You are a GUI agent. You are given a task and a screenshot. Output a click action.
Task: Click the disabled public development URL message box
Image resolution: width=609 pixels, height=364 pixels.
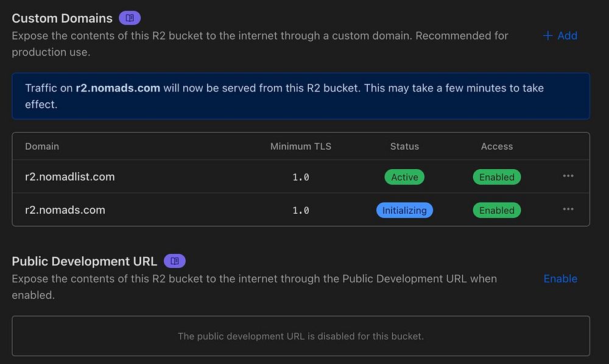click(301, 336)
